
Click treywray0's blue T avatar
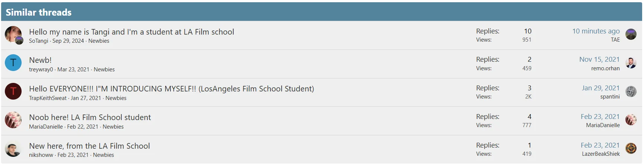tap(13, 63)
